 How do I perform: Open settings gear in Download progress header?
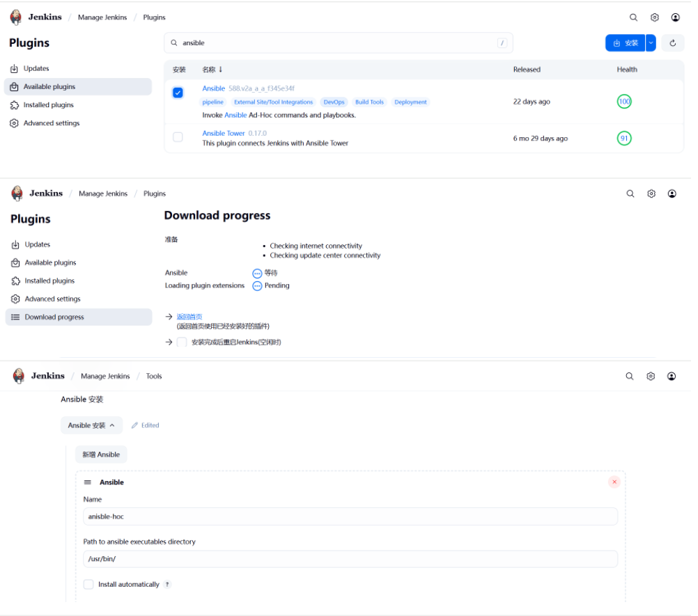pyautogui.click(x=651, y=194)
